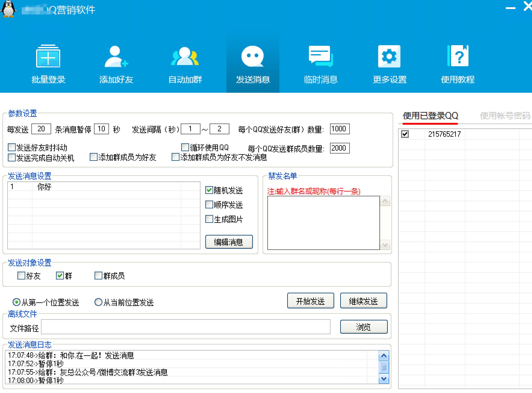532x393 pixels.
Task: Click the pause seconds field showing 10
Action: click(x=101, y=129)
